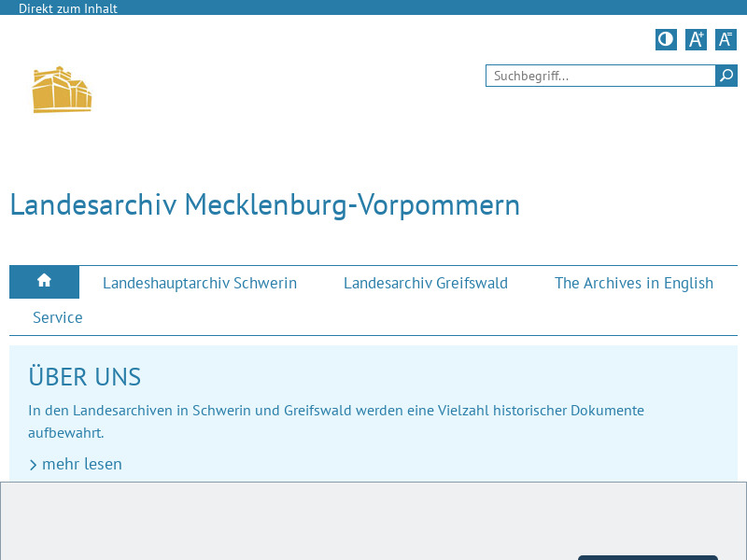The image size is (747, 560).
Task: Click the yellow Landesarchiv building logo
Action: [x=62, y=89]
